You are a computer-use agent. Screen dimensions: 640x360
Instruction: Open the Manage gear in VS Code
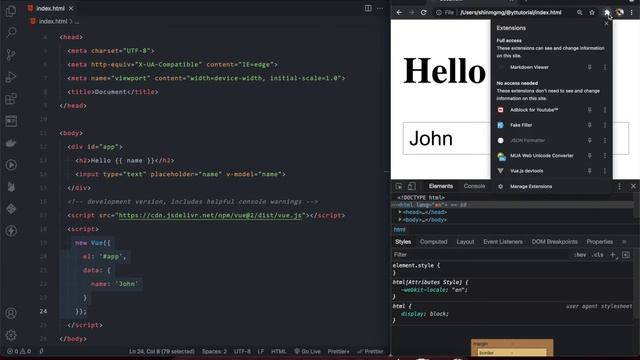tap(11, 335)
